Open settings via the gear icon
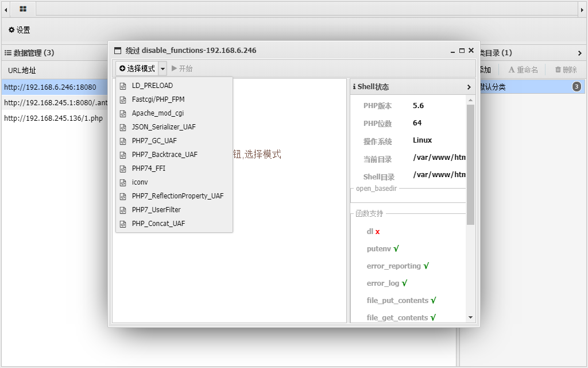The width and height of the screenshot is (588, 368). 11,30
